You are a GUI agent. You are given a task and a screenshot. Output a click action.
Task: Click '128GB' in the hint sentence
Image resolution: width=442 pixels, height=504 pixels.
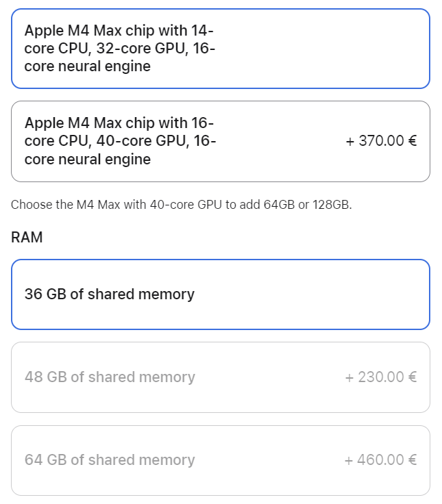click(x=332, y=205)
